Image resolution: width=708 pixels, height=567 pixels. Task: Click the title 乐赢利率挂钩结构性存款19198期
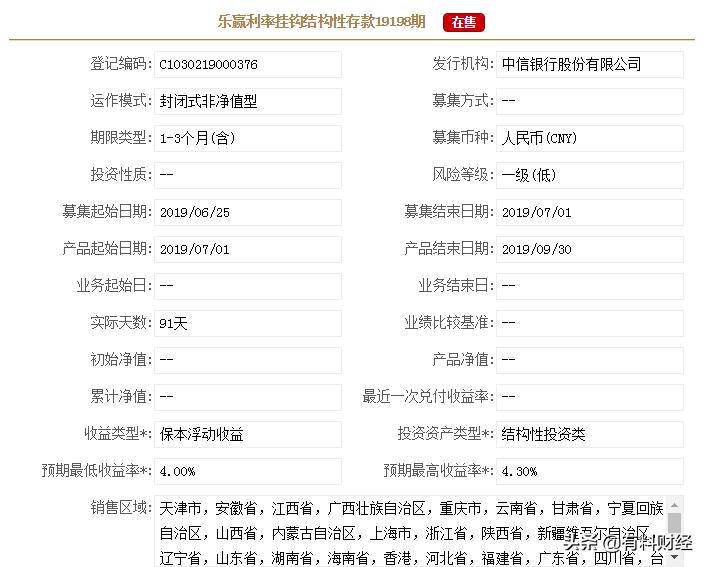point(321,21)
